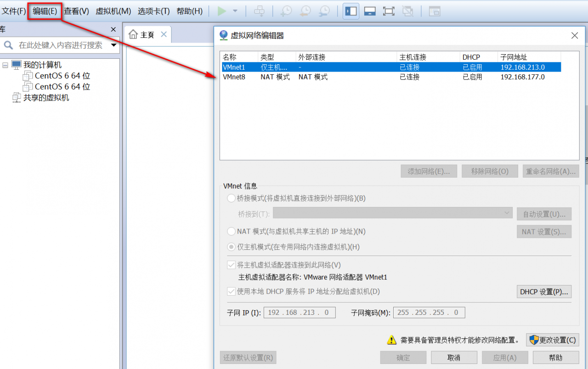This screenshot has width=588, height=369.
Task: Open the 桥接到 combo box
Action: (393, 213)
